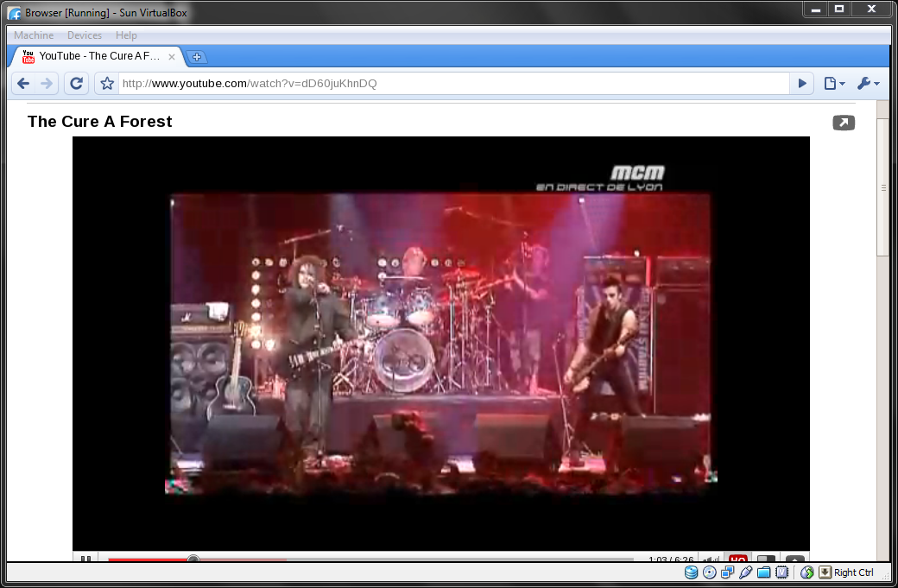898x588 pixels.
Task: Click the virtualization status indicator icon
Action: point(781,572)
